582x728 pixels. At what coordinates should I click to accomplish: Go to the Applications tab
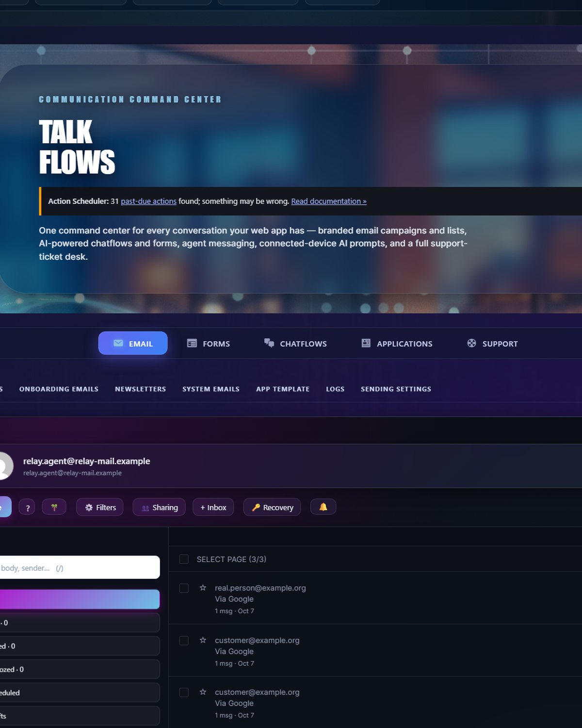coord(397,344)
